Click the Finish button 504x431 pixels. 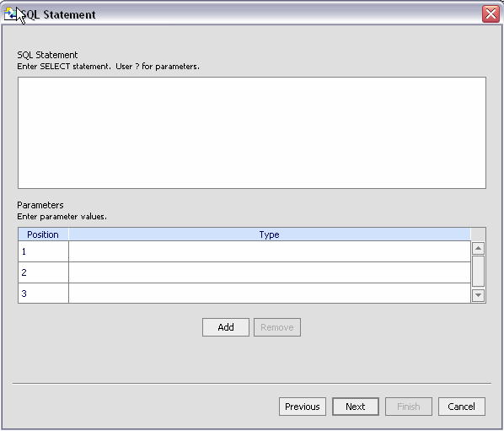point(409,407)
